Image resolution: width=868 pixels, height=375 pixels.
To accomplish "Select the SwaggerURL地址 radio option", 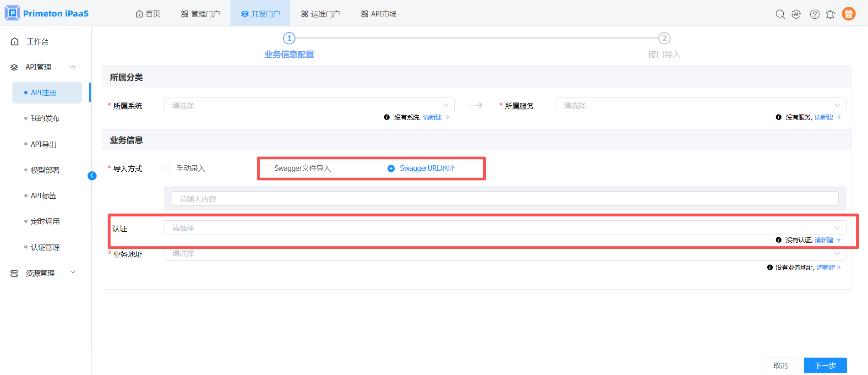I will [x=391, y=168].
